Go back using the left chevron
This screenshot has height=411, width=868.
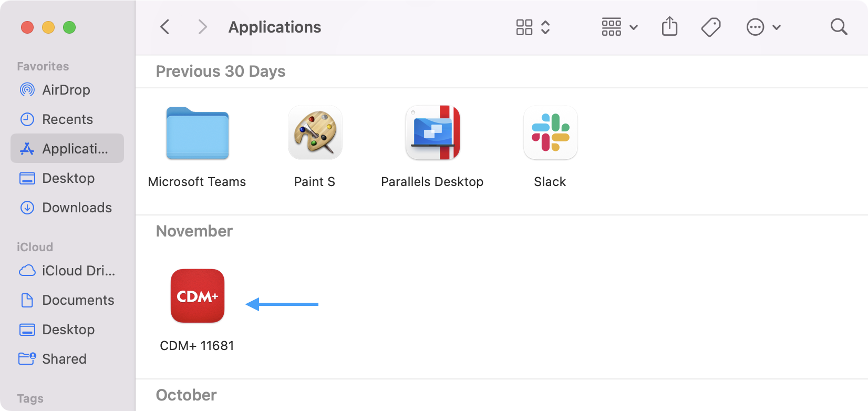coord(165,27)
